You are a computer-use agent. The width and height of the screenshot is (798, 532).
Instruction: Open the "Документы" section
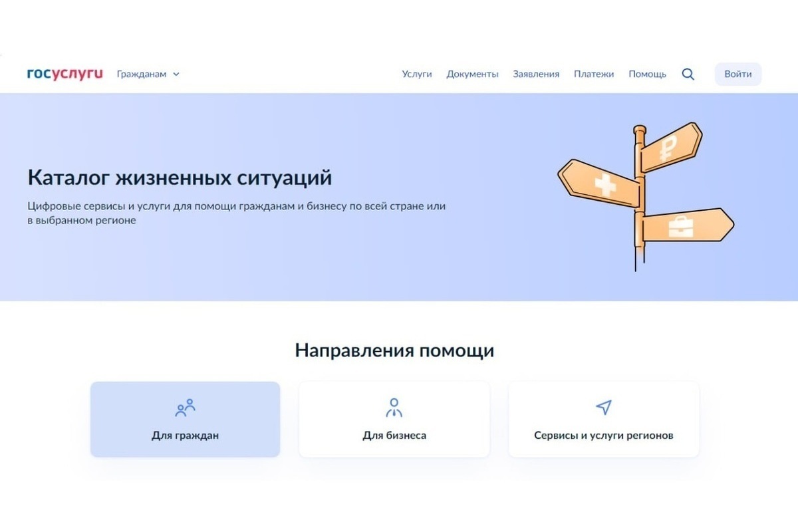coord(472,74)
